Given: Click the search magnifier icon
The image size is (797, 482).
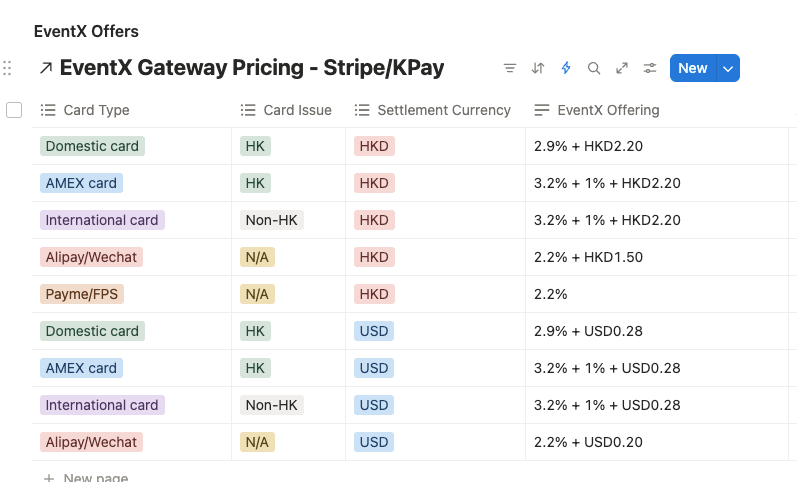Looking at the screenshot, I should (x=594, y=68).
